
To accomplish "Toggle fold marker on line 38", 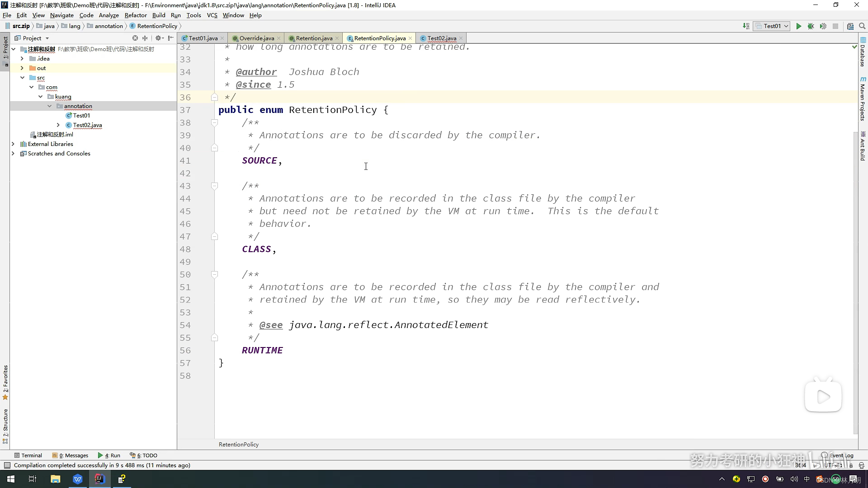I will tap(215, 123).
